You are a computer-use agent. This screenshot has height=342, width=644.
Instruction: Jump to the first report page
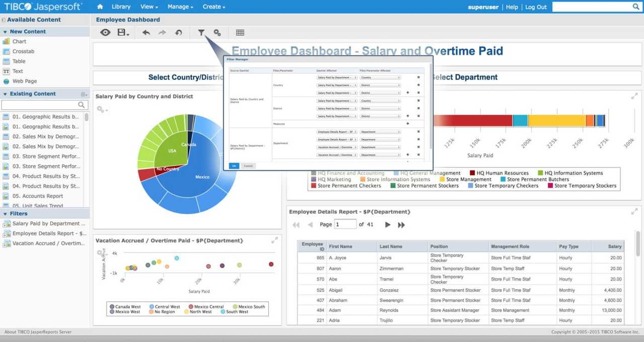[x=296, y=225]
